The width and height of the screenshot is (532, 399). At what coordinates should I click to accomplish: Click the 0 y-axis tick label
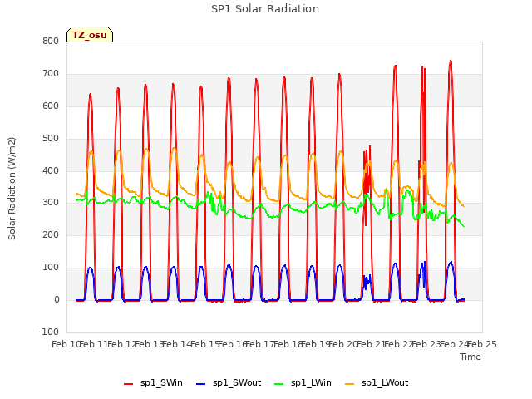57,300
